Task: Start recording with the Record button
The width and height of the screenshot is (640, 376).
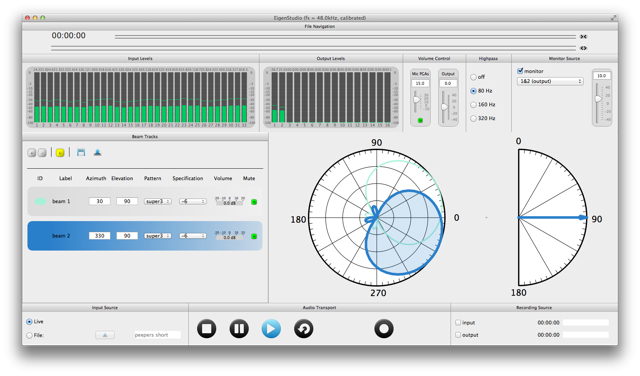Action: click(384, 329)
